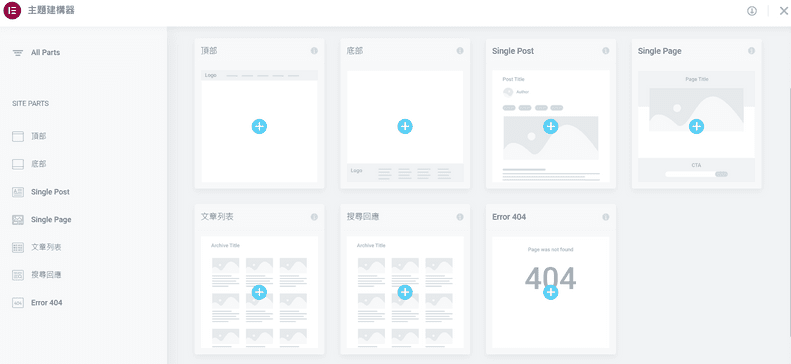
Task: Click the import download icon in header
Action: click(x=752, y=11)
